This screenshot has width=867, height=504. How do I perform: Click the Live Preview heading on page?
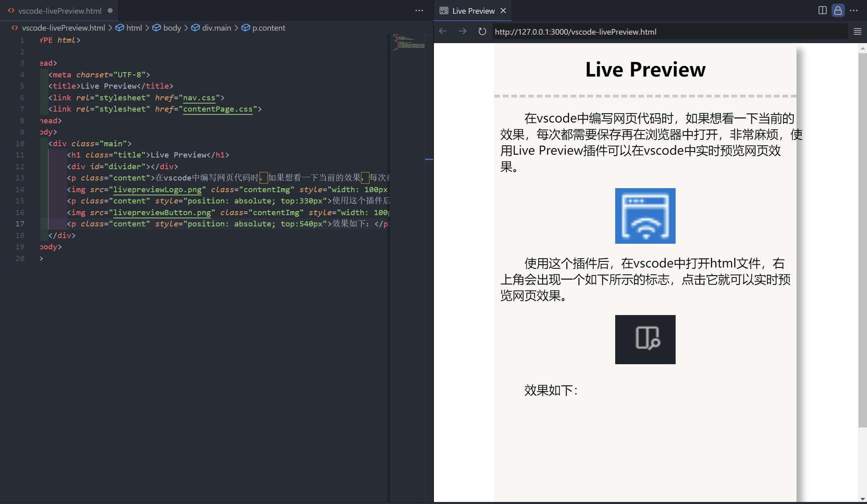click(x=645, y=69)
